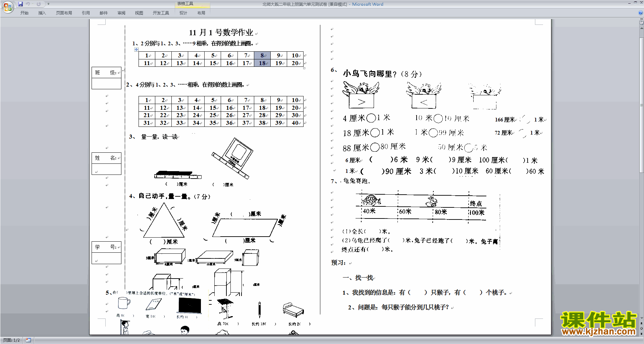Open the 开始 ribbon tab

[24, 13]
